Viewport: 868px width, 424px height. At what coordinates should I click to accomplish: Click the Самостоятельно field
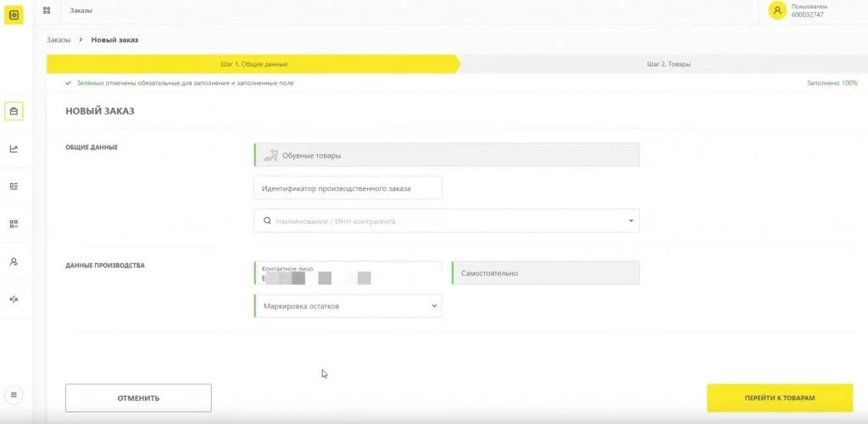click(x=546, y=273)
